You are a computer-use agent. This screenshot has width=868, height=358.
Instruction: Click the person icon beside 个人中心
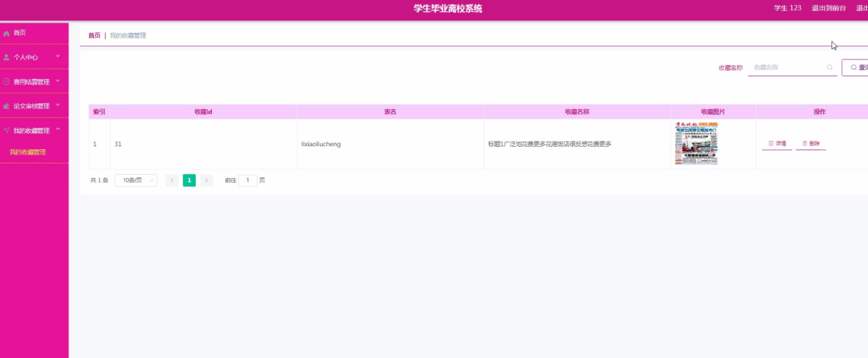pos(6,58)
